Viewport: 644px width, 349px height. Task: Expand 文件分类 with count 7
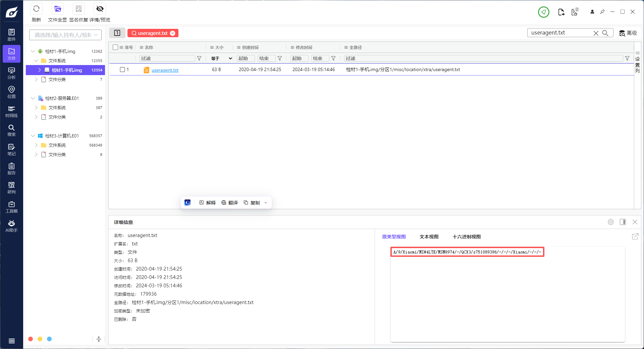[x=36, y=79]
